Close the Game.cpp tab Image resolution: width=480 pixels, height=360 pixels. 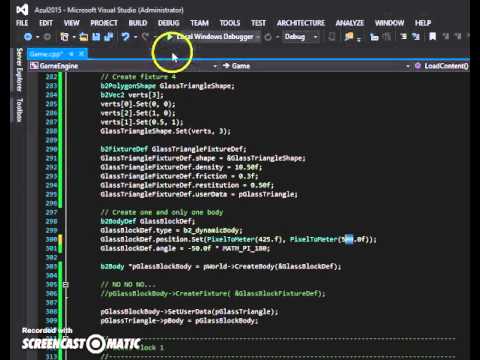coord(82,54)
